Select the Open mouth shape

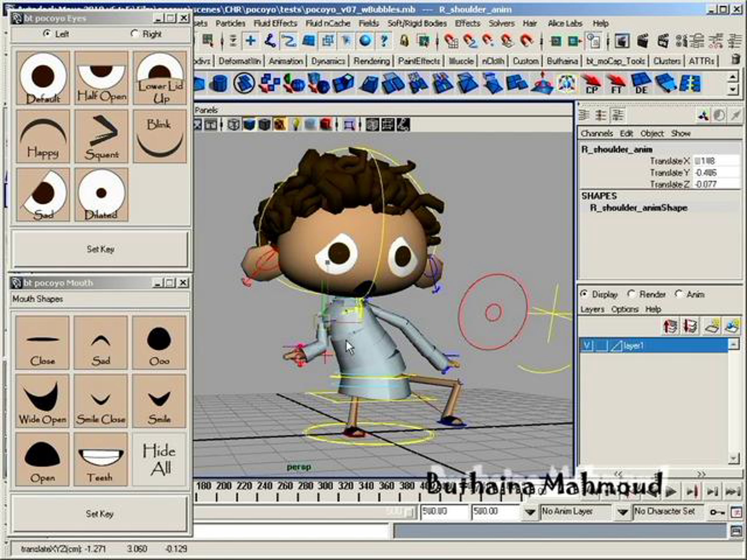(x=42, y=460)
